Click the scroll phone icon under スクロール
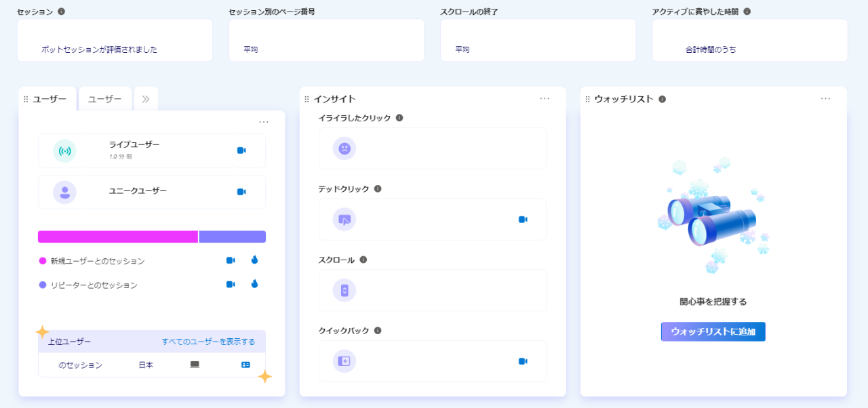Screen dimensions: 868x408 click(344, 290)
